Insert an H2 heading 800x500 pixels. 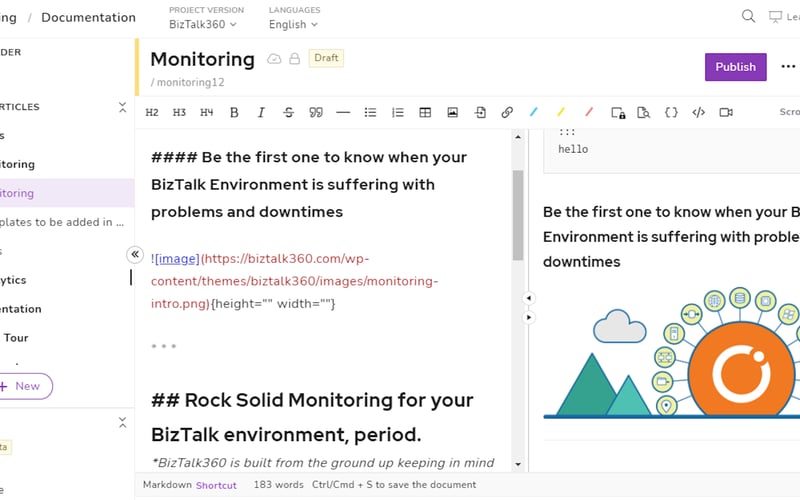pyautogui.click(x=152, y=112)
